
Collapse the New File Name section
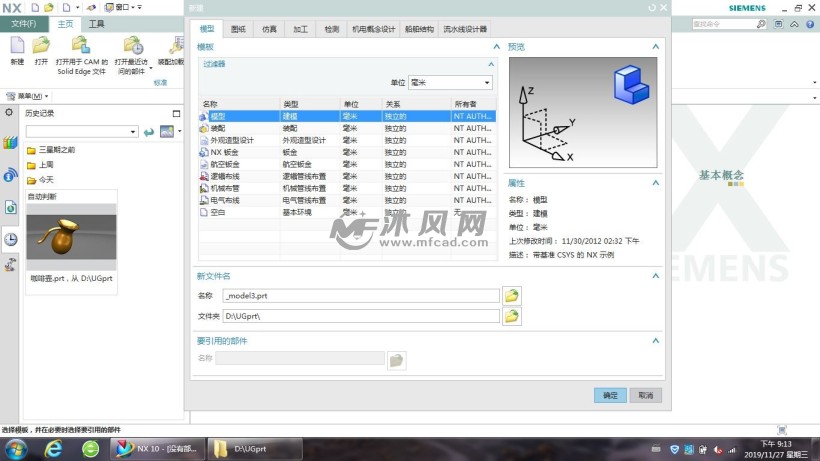[656, 276]
